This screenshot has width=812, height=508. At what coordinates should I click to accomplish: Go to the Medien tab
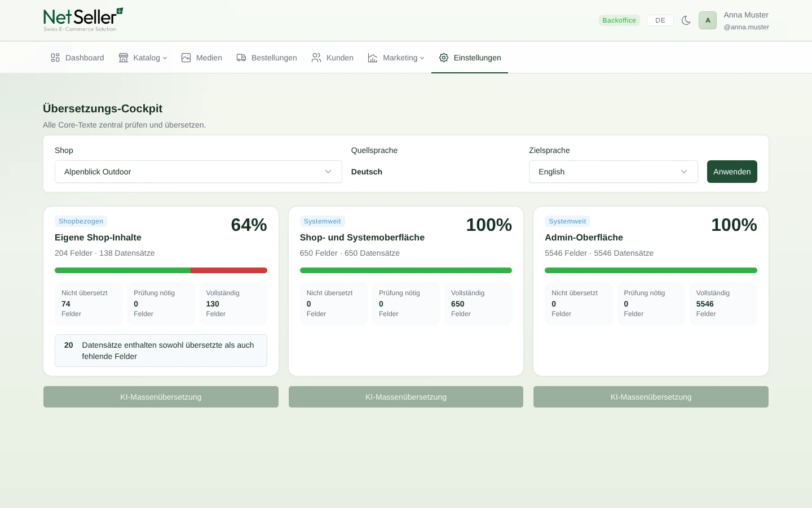[202, 58]
